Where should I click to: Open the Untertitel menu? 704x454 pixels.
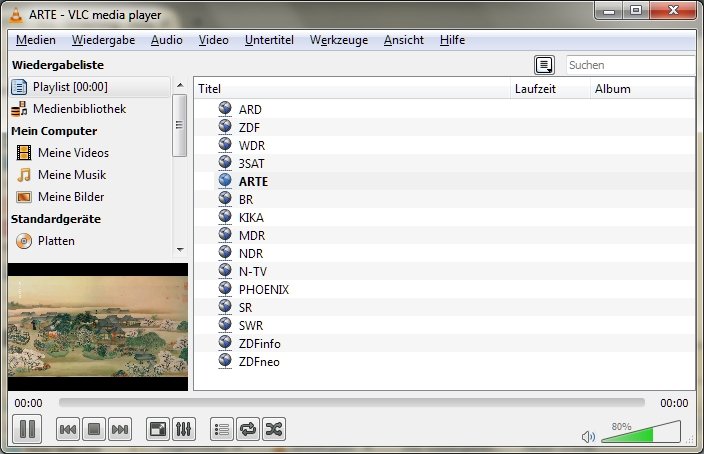[269, 40]
